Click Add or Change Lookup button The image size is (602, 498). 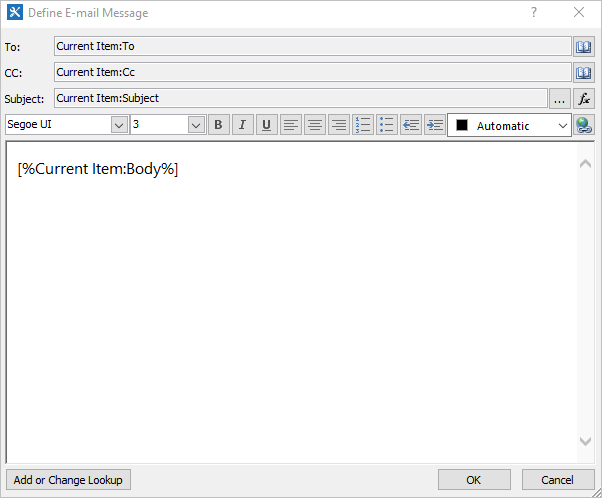(x=68, y=480)
